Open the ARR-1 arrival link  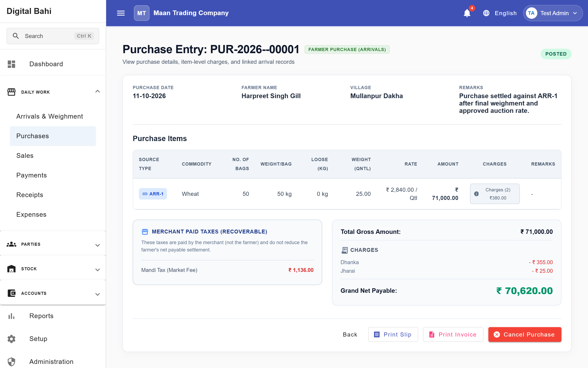point(153,194)
